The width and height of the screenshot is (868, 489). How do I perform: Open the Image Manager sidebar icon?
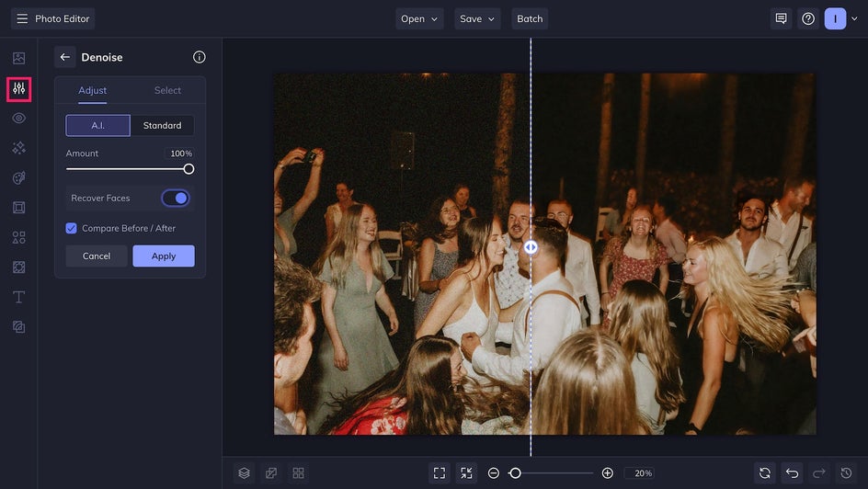click(18, 58)
